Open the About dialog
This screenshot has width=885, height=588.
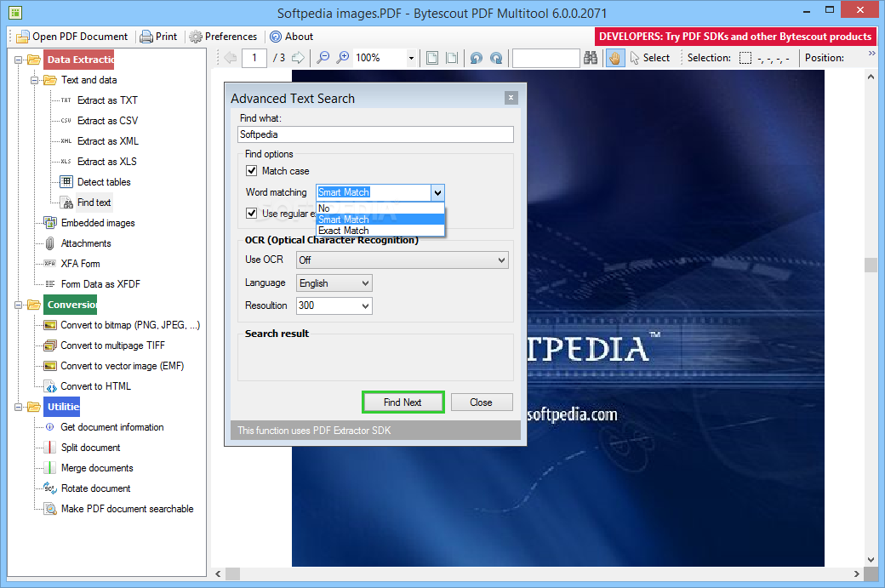(x=291, y=37)
